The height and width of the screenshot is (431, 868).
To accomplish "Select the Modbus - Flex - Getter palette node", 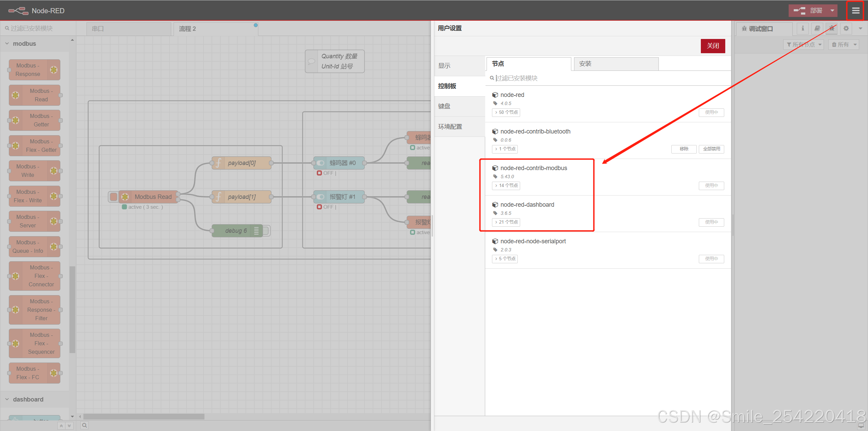I will [x=35, y=146].
